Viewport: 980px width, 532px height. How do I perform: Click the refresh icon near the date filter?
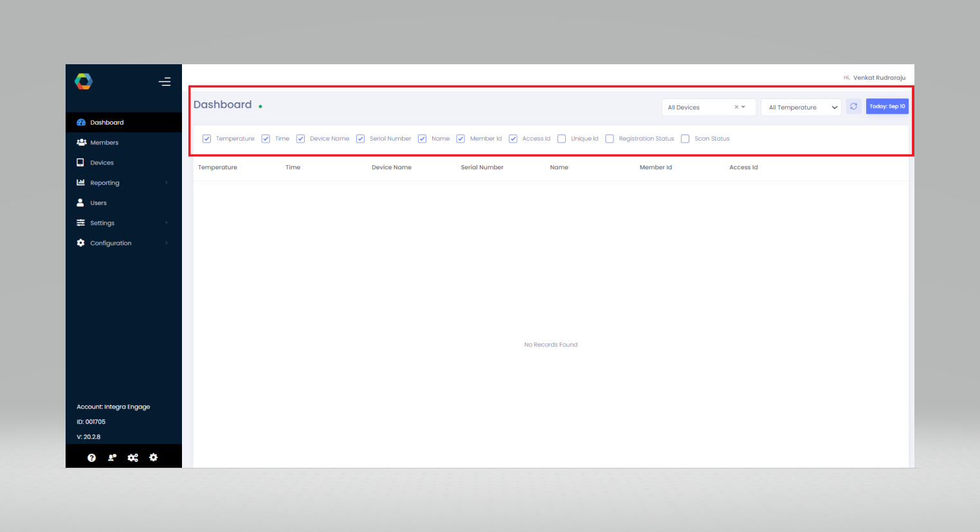[853, 106]
